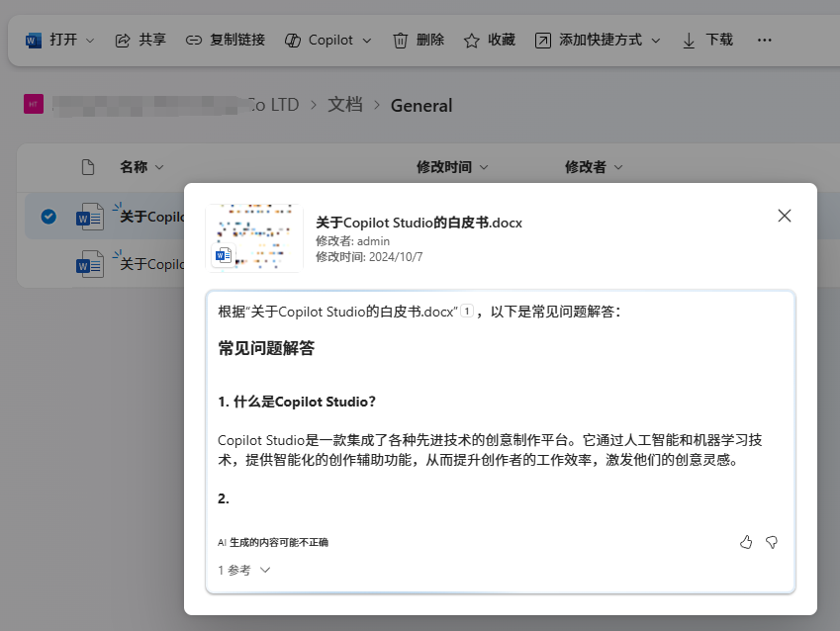Click the Copilot toolbar button

(319, 41)
